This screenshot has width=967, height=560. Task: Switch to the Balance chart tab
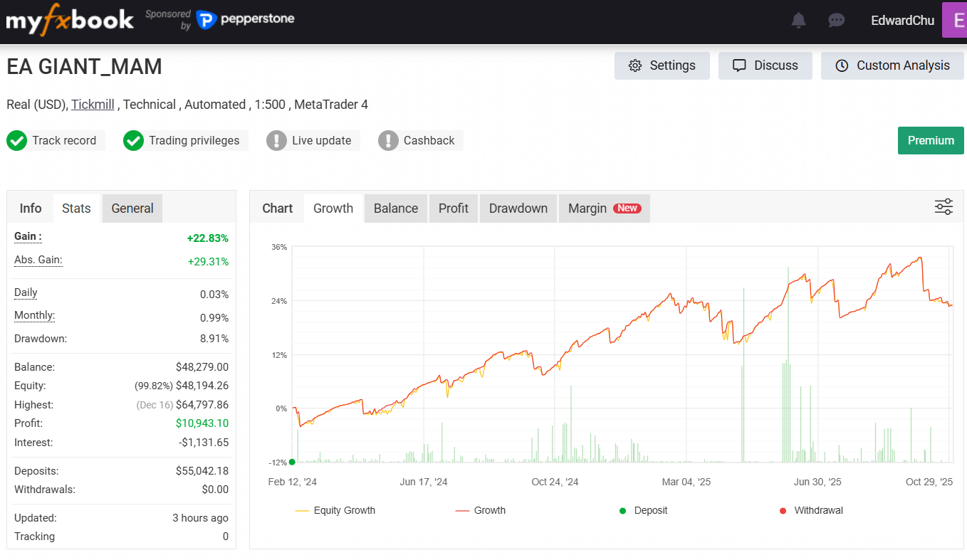click(396, 208)
